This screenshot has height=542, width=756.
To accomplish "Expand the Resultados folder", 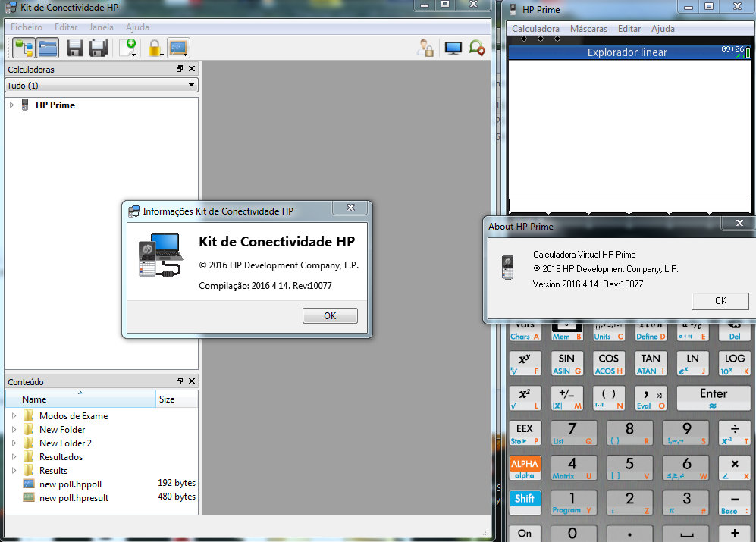I will [14, 456].
